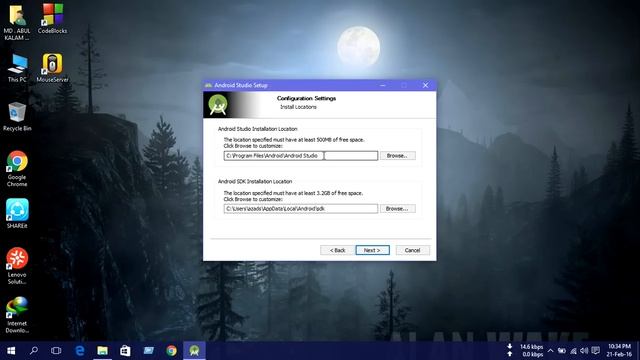Select the Internet Download Manager desktop icon
The height and width of the screenshot is (360, 640).
pos(17,315)
